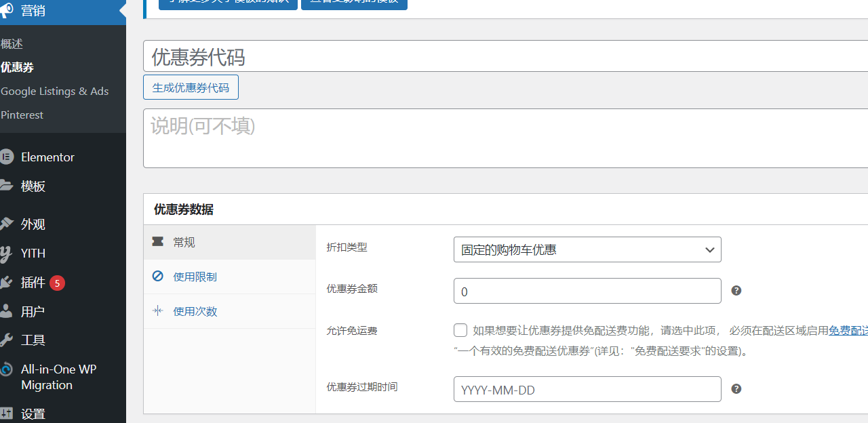This screenshot has height=423, width=868.
Task: Click the 生成优惠券代码 button
Action: tap(191, 87)
